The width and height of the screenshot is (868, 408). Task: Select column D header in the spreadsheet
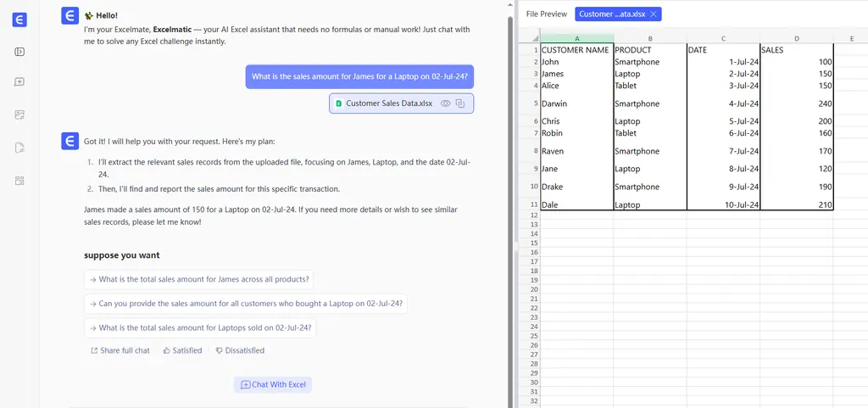(796, 38)
